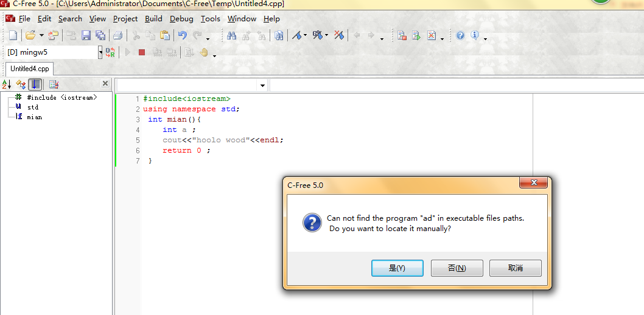Click the blue info bubble icon
Image resolution: width=644 pixels, height=315 pixels.
475,35
